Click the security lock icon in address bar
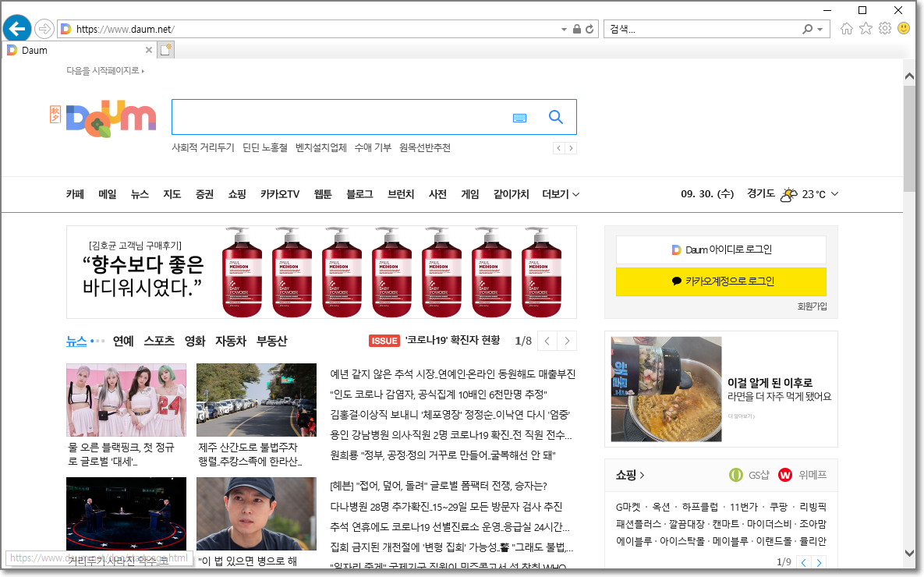 pyautogui.click(x=577, y=29)
